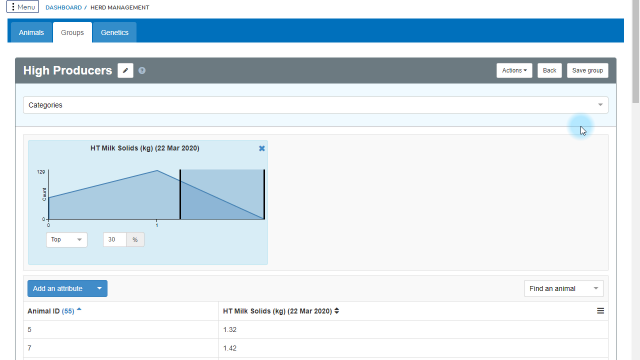Save the group
This screenshot has width=640, height=360.
tap(587, 71)
